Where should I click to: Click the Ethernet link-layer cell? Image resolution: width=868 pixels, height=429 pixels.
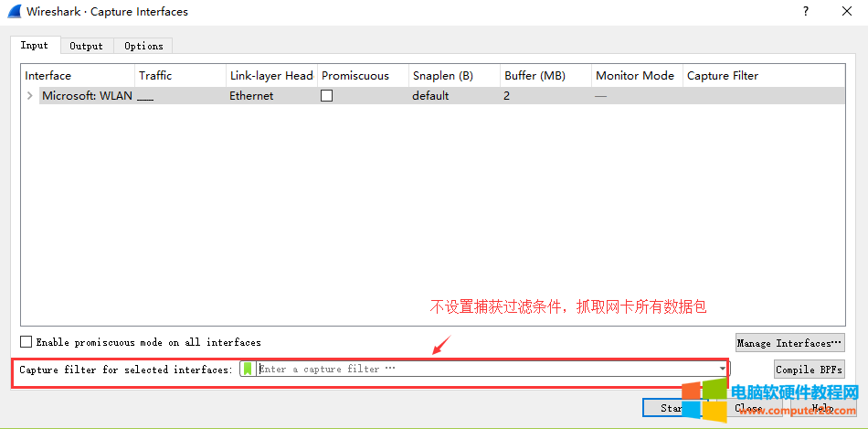coord(251,96)
